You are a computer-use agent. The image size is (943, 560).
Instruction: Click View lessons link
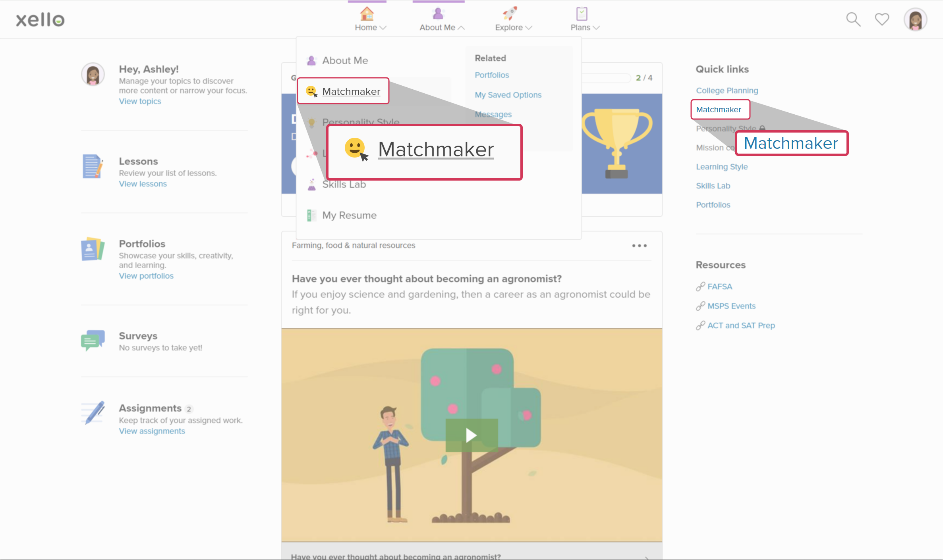click(x=143, y=184)
